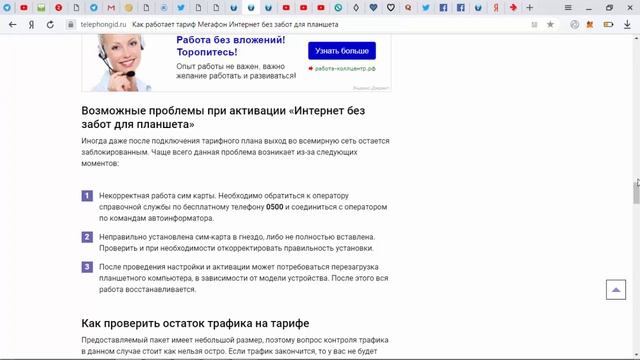Open the battery saver indicator
This screenshot has height=360, width=640.
pos(608,24)
